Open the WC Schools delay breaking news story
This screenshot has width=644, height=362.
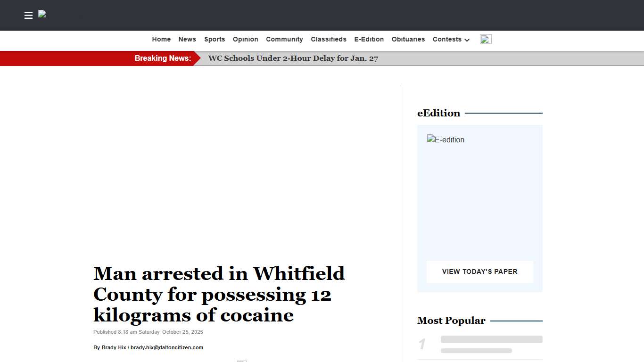tap(293, 58)
